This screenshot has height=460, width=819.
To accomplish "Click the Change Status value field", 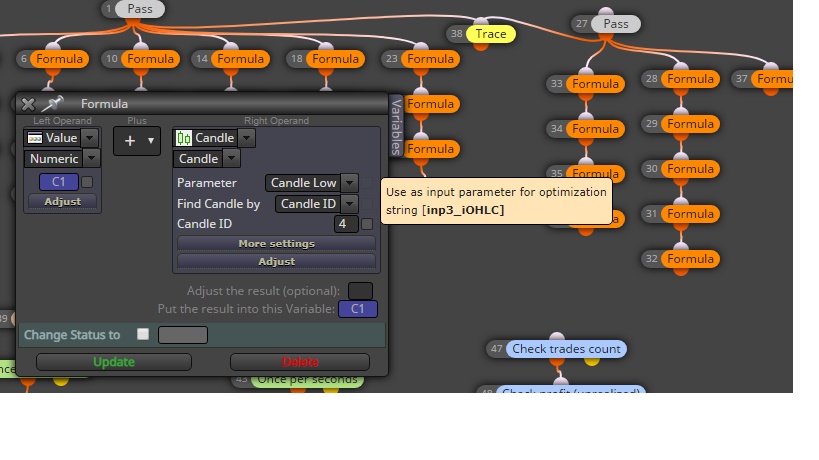I will [183, 335].
